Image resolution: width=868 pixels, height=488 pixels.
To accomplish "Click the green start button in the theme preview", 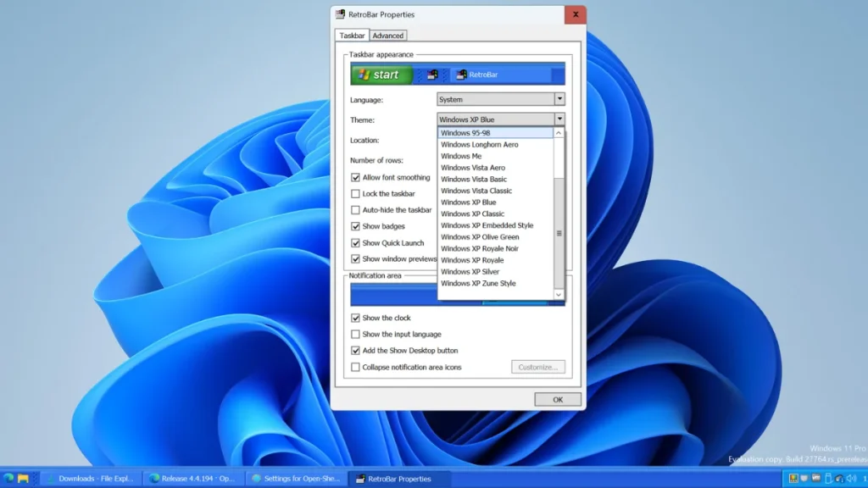I will [381, 74].
